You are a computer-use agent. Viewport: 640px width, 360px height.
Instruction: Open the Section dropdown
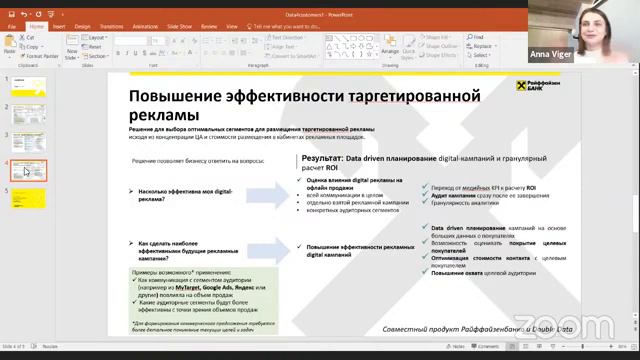[96, 56]
